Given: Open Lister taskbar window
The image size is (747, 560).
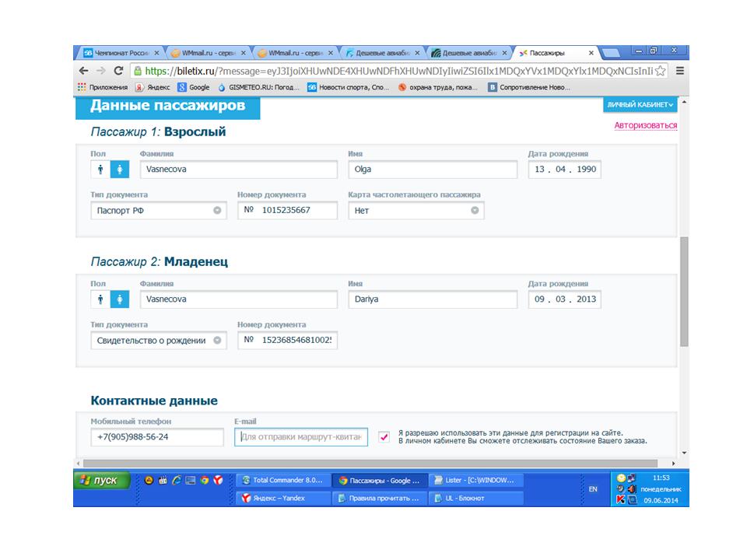Looking at the screenshot, I should pyautogui.click(x=475, y=480).
